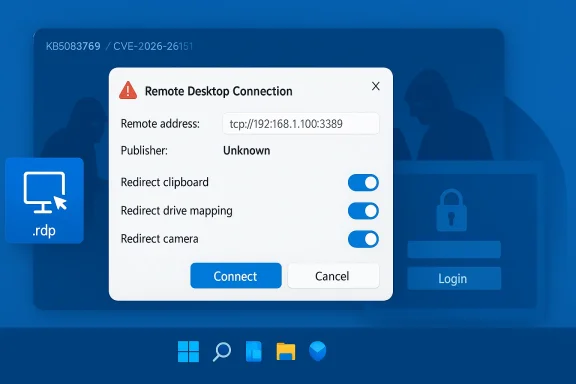
Task: Close the Remote Desktop Connection dialog
Action: [375, 86]
